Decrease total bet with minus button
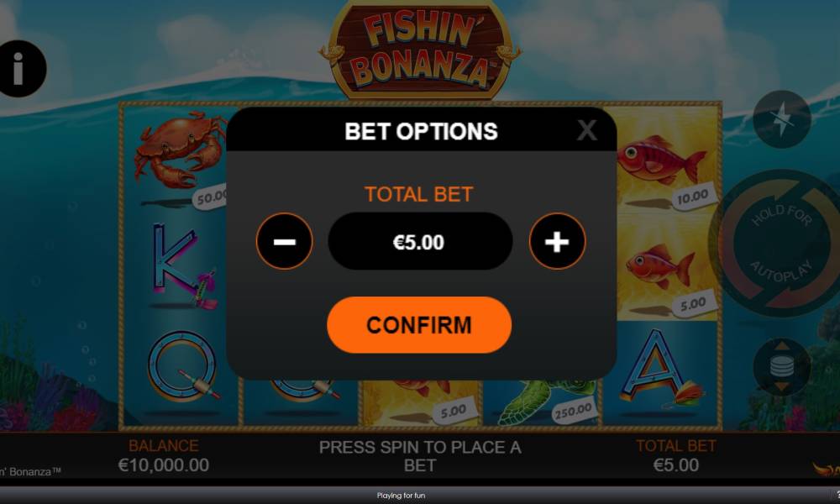Image resolution: width=840 pixels, height=504 pixels. pyautogui.click(x=285, y=242)
